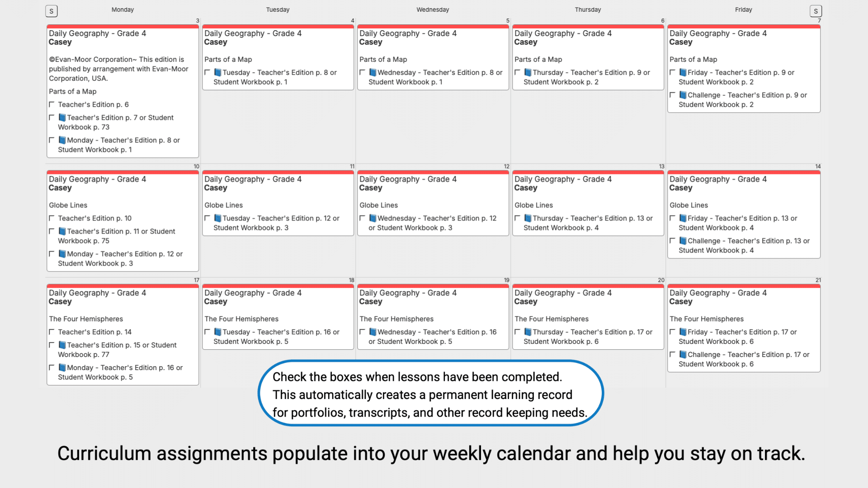Open Daily Geography title on Monday 17
The height and width of the screenshot is (488, 868).
tap(97, 293)
